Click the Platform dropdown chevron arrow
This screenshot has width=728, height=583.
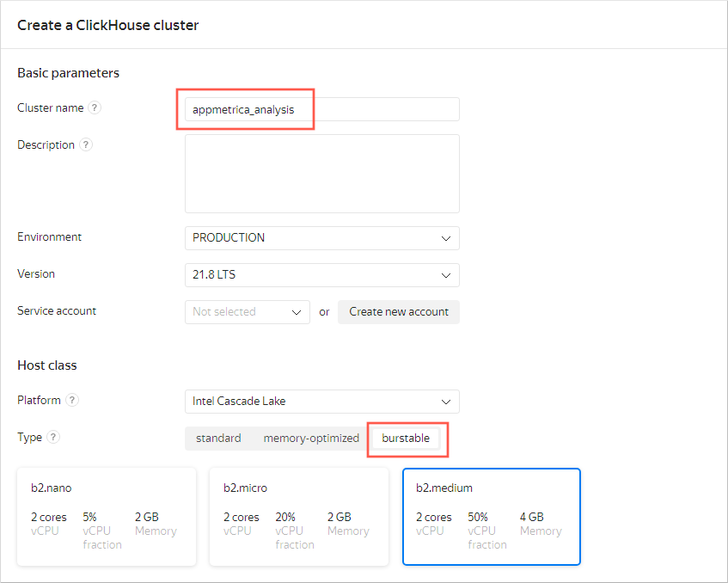point(445,402)
